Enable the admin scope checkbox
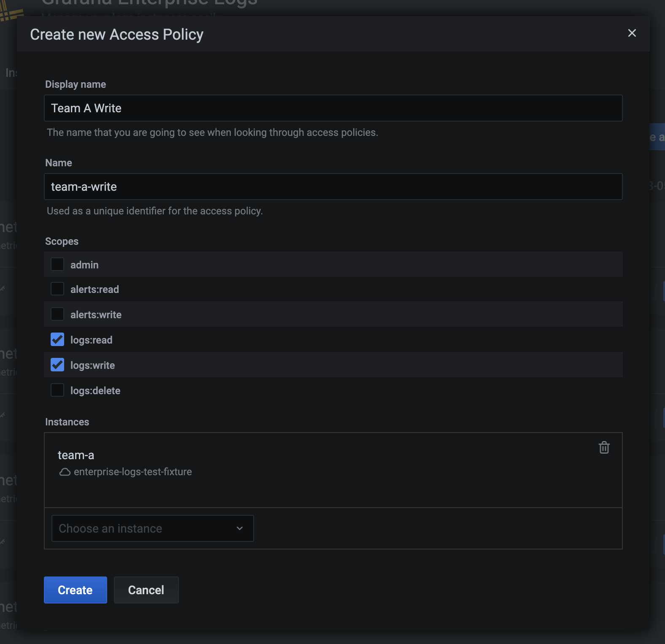665x644 pixels. click(57, 265)
